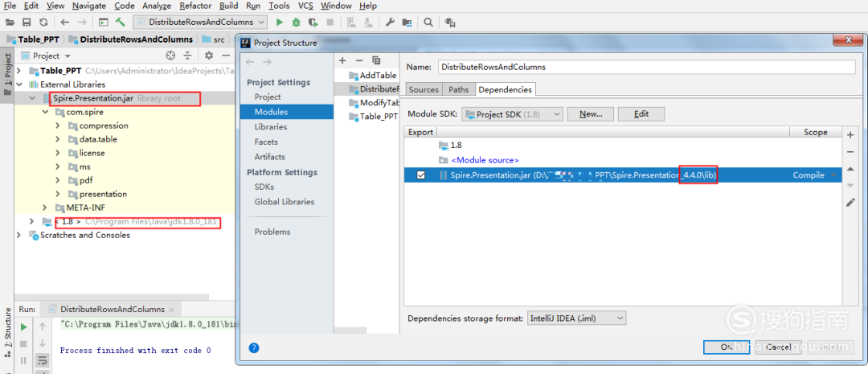This screenshot has width=868, height=374.
Task: Uncheck Export for the Spire.Presentation.jar dependency
Action: (420, 175)
